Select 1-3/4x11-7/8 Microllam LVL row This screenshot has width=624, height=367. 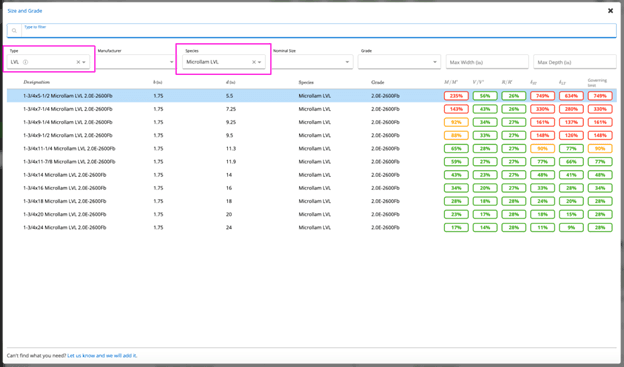(x=312, y=162)
